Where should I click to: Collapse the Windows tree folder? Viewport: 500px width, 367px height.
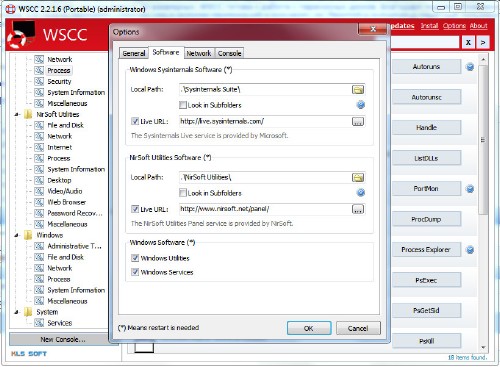point(17,235)
